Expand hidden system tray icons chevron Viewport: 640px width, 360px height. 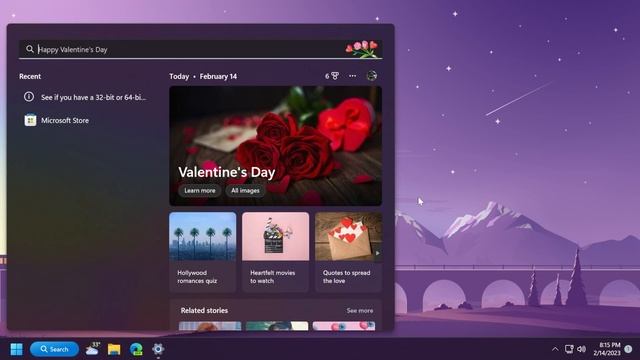tap(555, 349)
